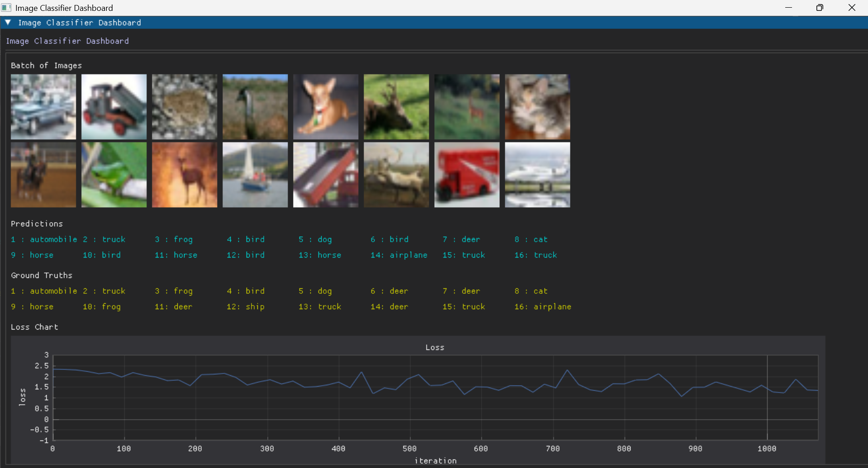The width and height of the screenshot is (868, 468).
Task: Click the application icon in the title bar
Action: coord(6,8)
